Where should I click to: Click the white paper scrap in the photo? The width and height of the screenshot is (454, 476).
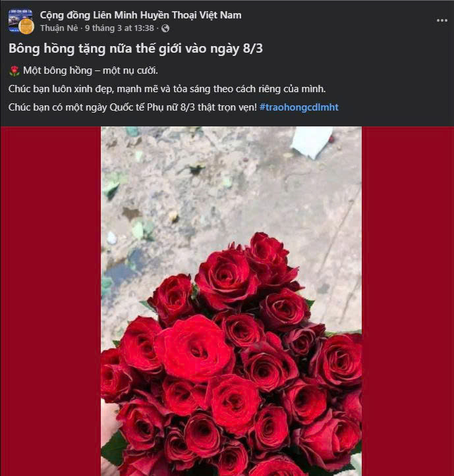tap(311, 142)
